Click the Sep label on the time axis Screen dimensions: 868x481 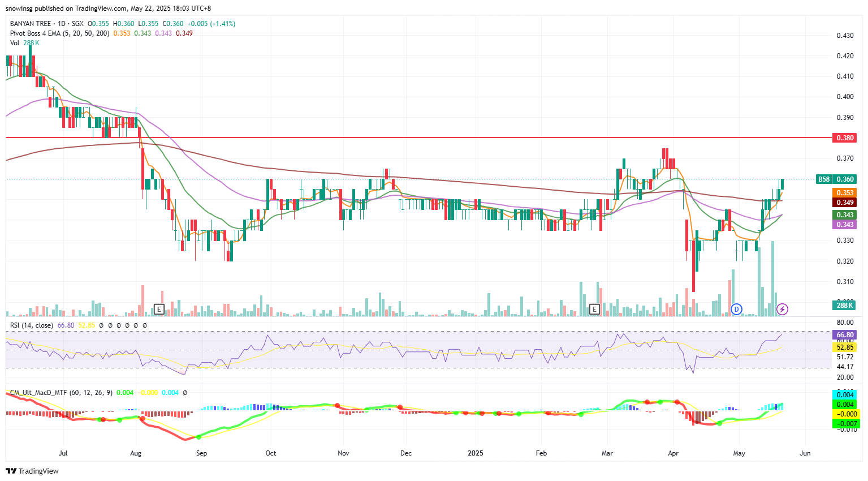[201, 453]
